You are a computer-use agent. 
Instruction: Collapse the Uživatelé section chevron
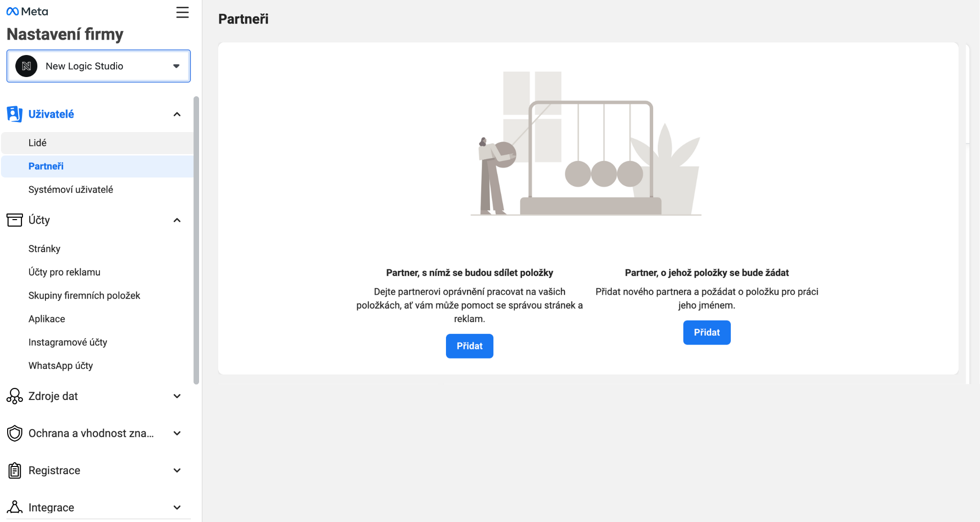click(x=177, y=114)
